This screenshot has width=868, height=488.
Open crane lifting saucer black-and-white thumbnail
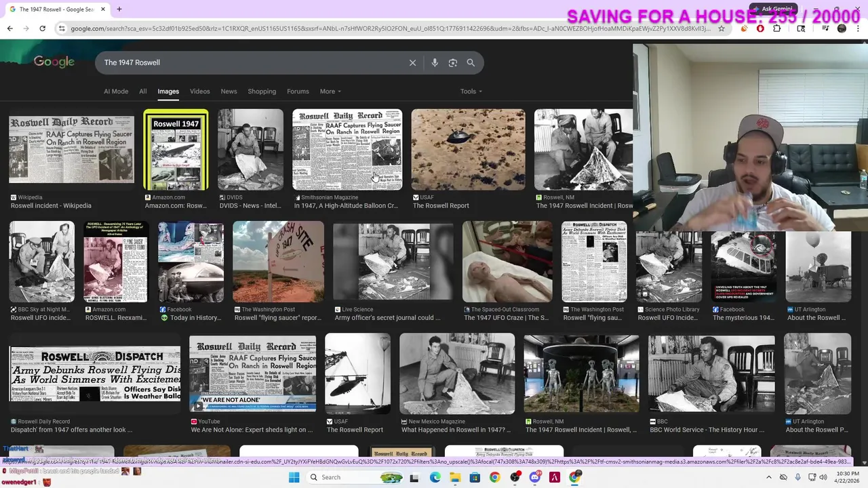pyautogui.click(x=357, y=373)
